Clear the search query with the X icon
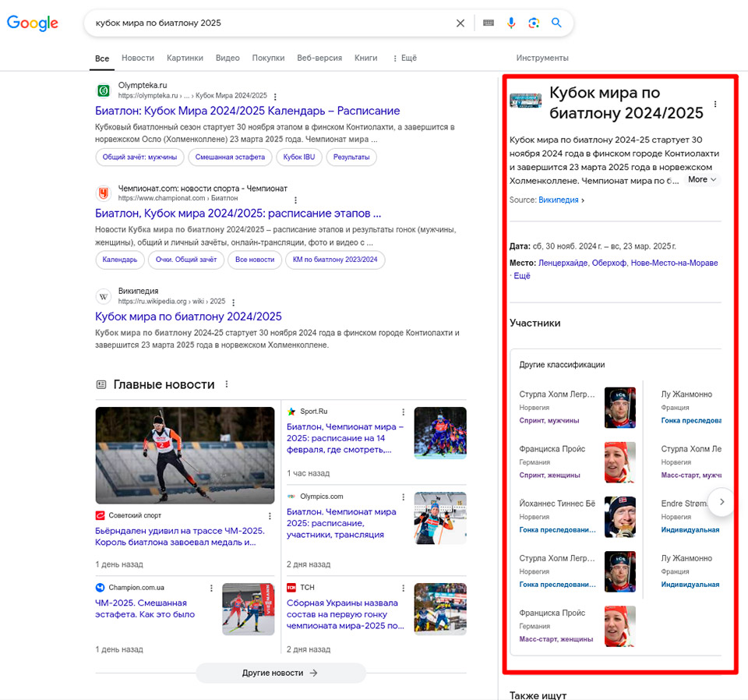Image resolution: width=748 pixels, height=700 pixels. click(460, 23)
